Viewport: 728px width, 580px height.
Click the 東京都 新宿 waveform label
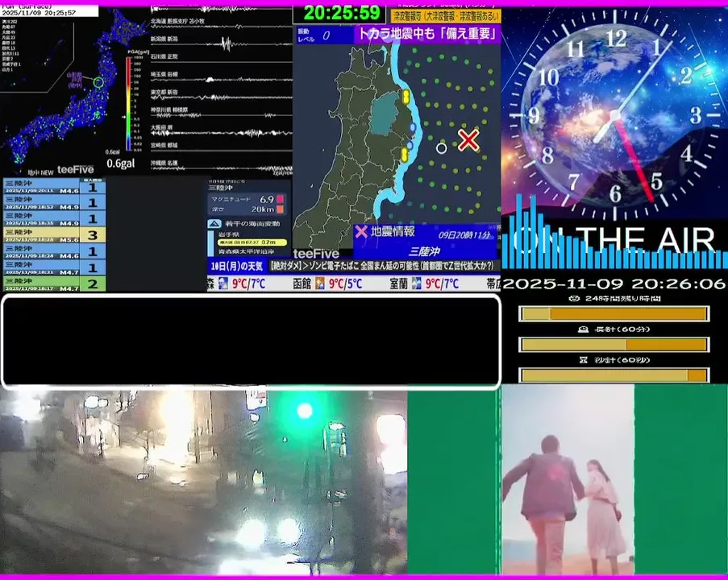pos(164,93)
